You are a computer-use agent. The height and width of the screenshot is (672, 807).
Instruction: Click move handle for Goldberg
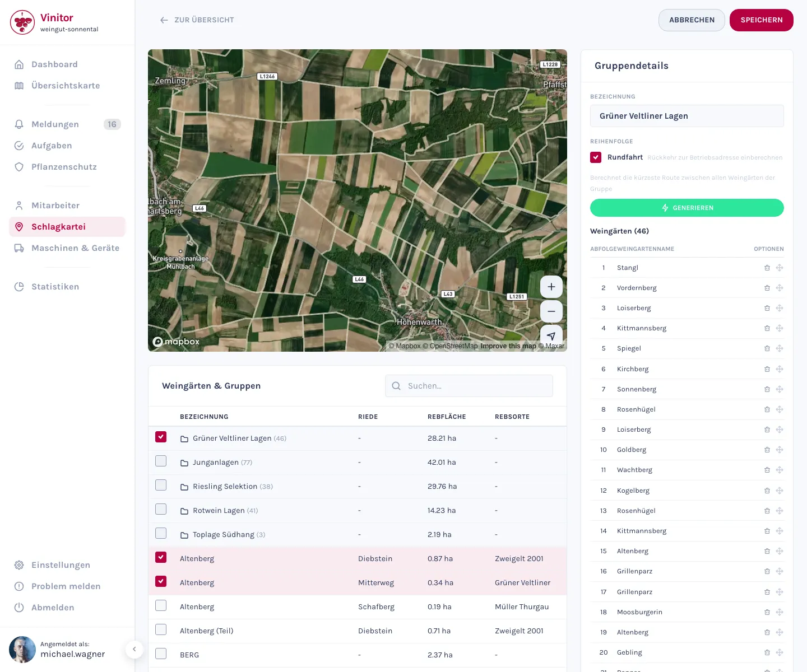pyautogui.click(x=780, y=450)
